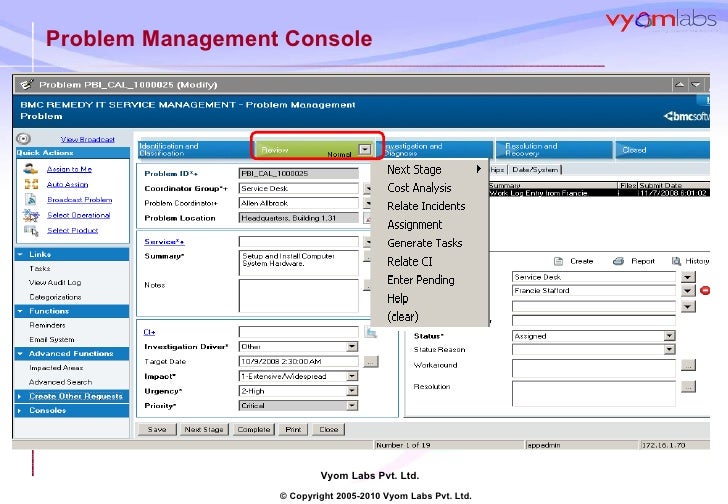The image size is (728, 504).
Task: Click the Closed stage
Action: (663, 149)
